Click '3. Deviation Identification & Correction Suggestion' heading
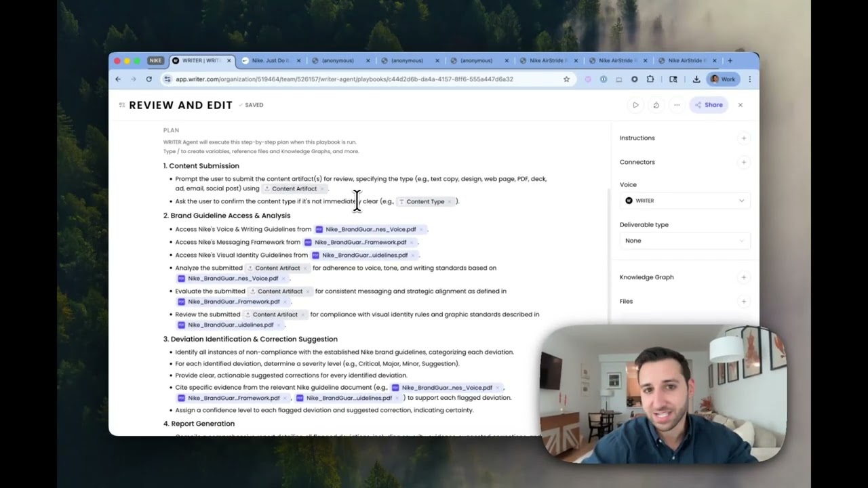This screenshot has width=868, height=488. tap(250, 339)
